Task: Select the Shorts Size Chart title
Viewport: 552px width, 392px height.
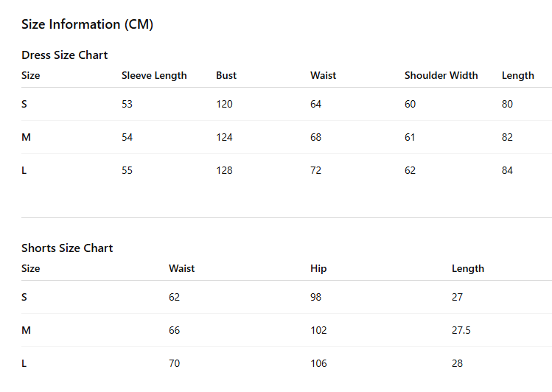Action: point(67,248)
